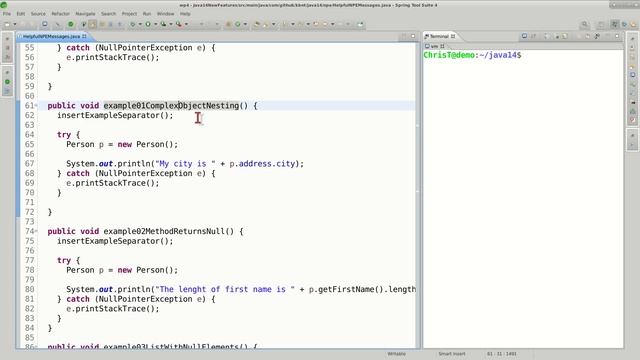Click the last-edit-location icon at toolbar end
The image size is (640, 360).
click(360, 24)
